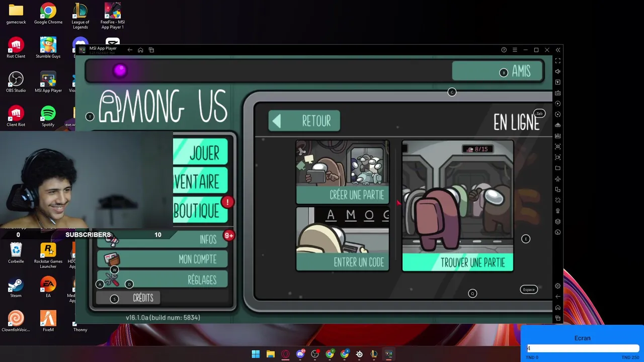Click MSI App Player home icon
The image size is (644, 362).
140,50
